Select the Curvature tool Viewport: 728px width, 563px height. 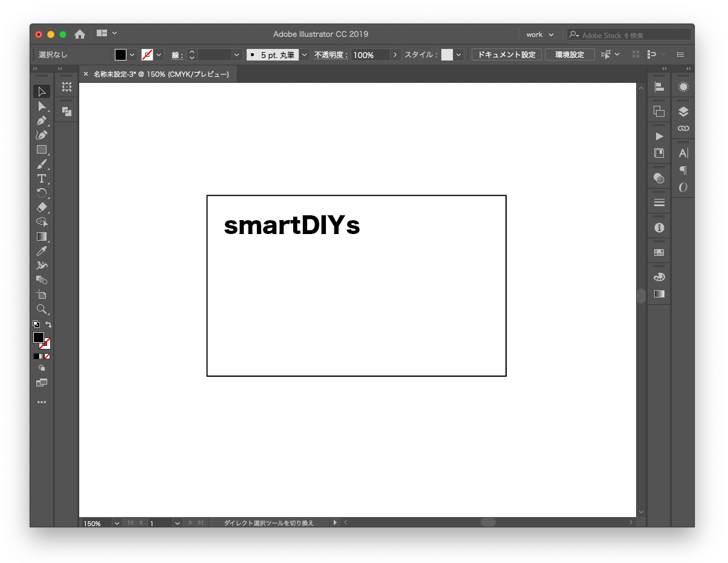pyautogui.click(x=42, y=135)
